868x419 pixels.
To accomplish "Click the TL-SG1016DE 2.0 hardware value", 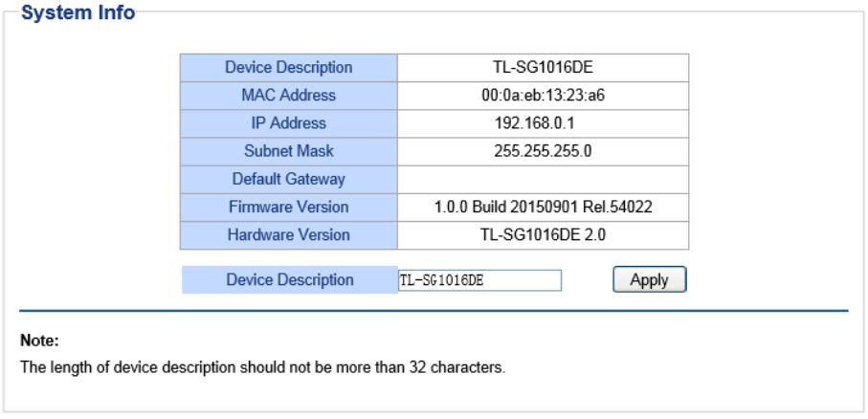I will (x=543, y=234).
